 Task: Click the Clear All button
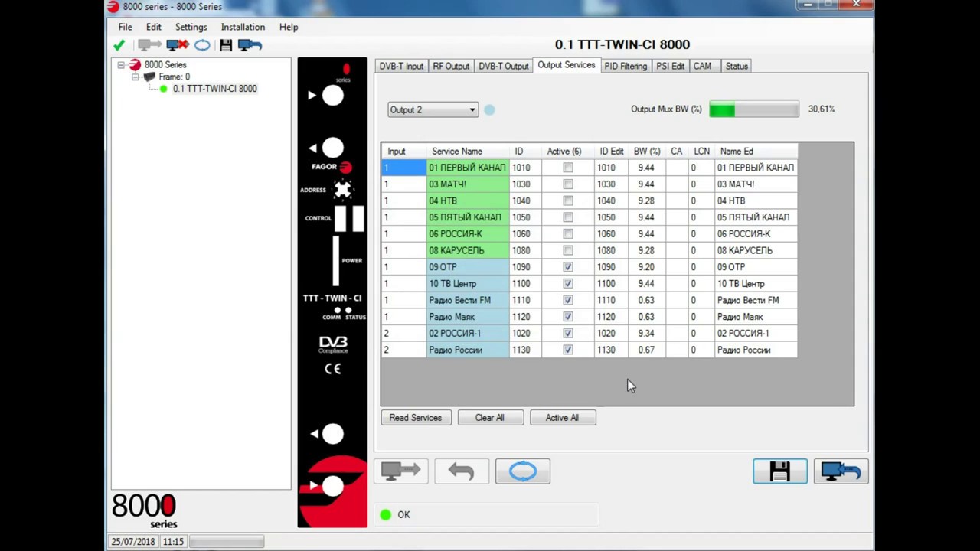point(490,418)
